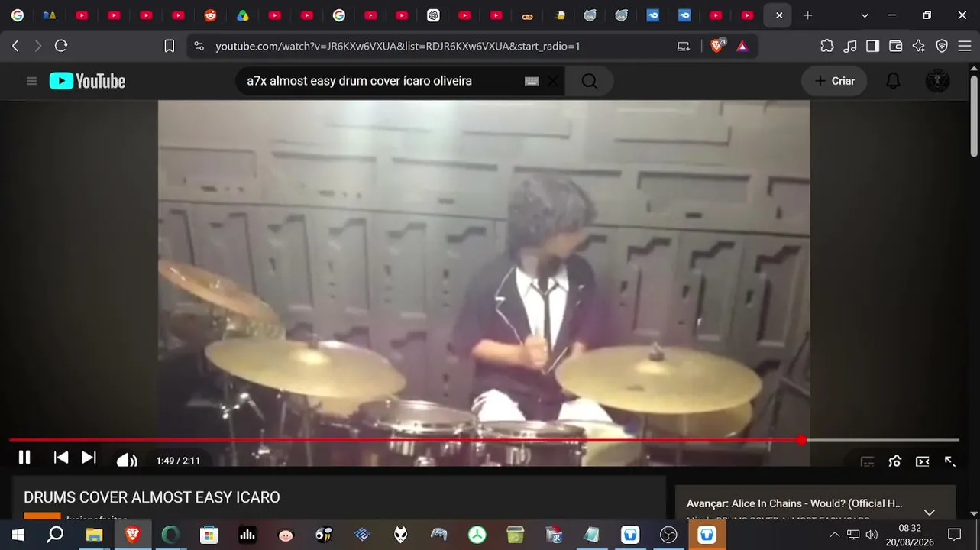This screenshot has height=550, width=980.
Task: Skip to the next video
Action: (89, 458)
